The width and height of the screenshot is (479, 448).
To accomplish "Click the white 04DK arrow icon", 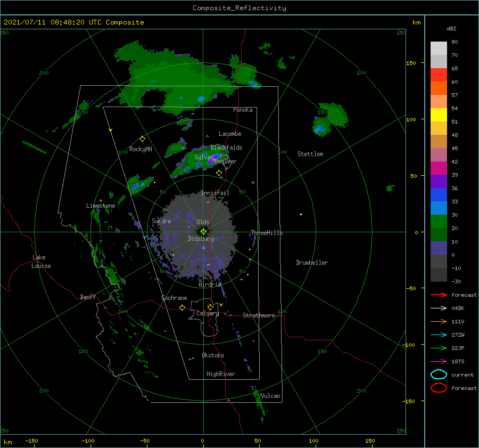I will (439, 308).
